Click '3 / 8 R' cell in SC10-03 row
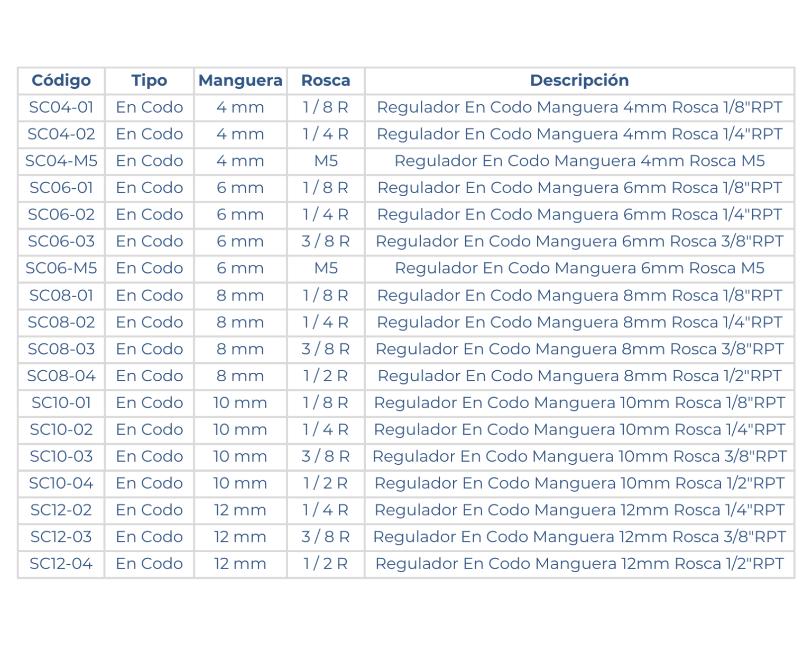 pyautogui.click(x=326, y=456)
